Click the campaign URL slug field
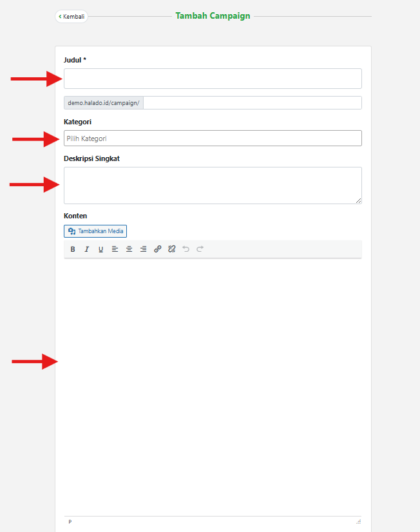Viewport: 420px width, 532px height. tap(251, 103)
